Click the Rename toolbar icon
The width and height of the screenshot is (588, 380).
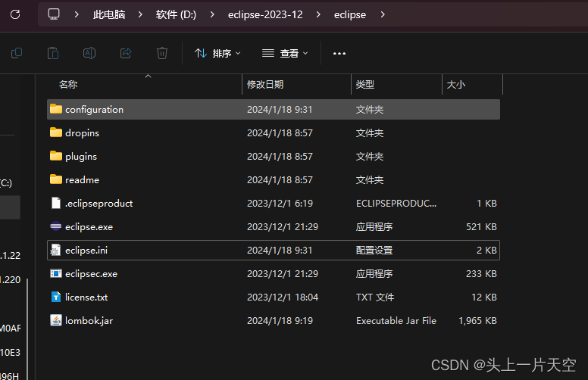coord(89,53)
